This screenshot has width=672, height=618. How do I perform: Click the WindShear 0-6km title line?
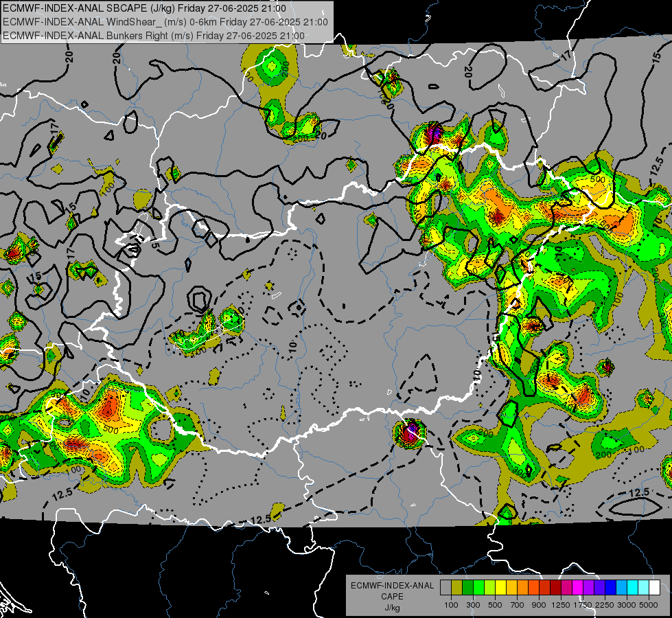(165, 22)
